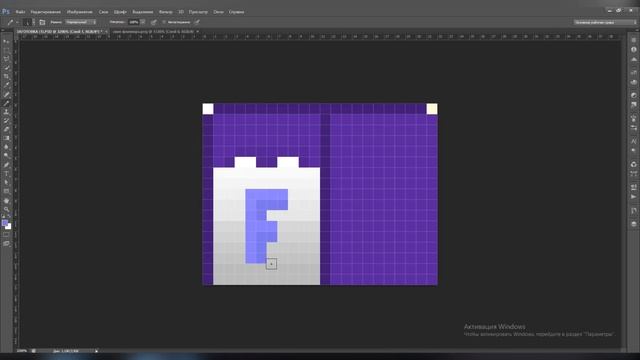Screen dimensions: 640x360
Task: Open the Histogram panel icon on right dock
Action: [633, 60]
